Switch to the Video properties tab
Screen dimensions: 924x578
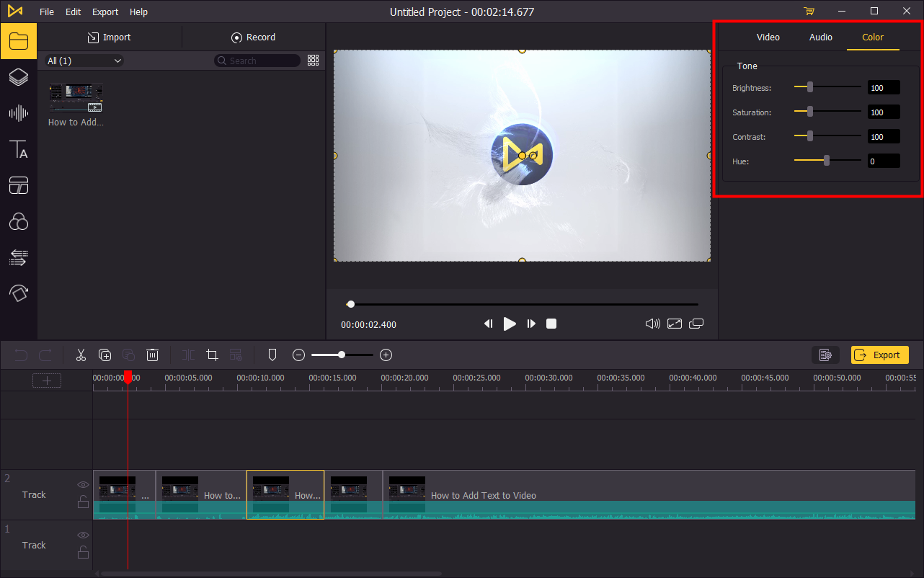pyautogui.click(x=768, y=37)
